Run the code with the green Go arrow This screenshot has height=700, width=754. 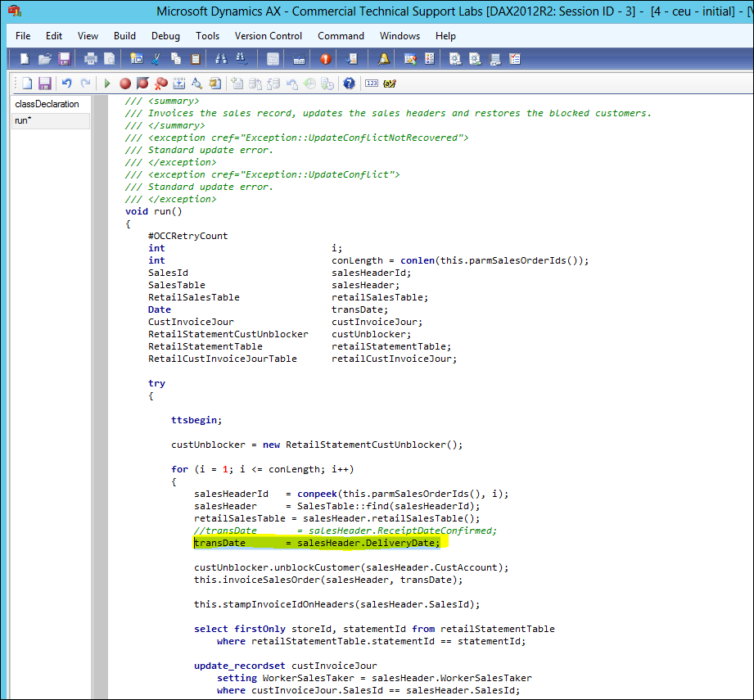[x=106, y=83]
